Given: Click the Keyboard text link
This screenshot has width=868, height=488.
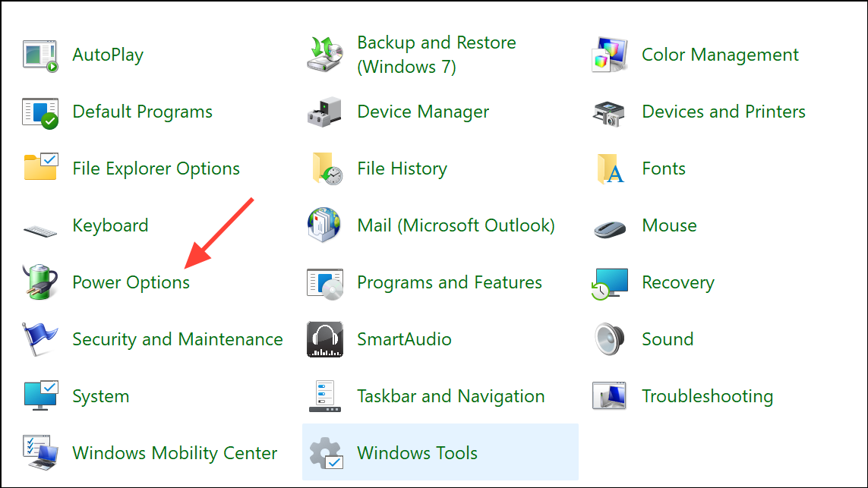Looking at the screenshot, I should (110, 226).
